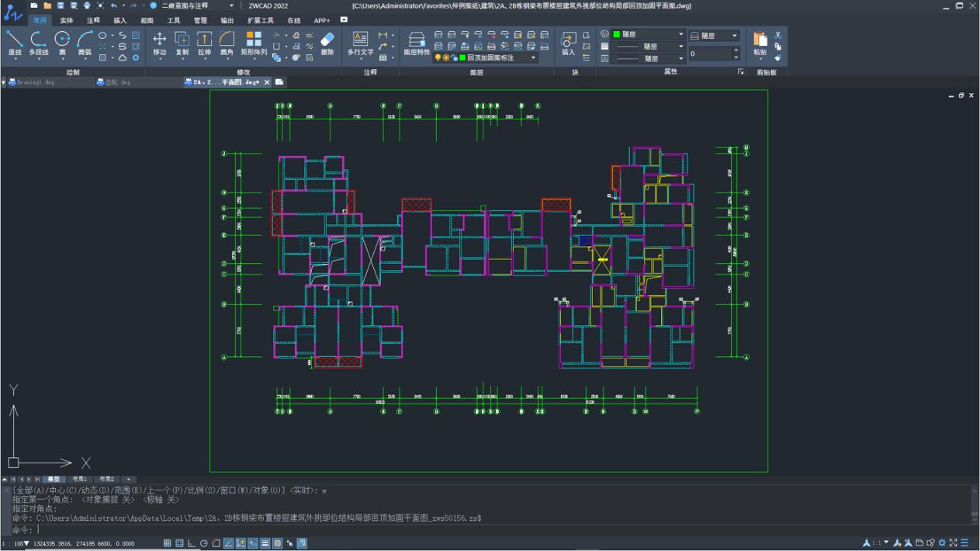Choose the Stretch (拉伸) tool
This screenshot has width=980, height=551.
204,43
